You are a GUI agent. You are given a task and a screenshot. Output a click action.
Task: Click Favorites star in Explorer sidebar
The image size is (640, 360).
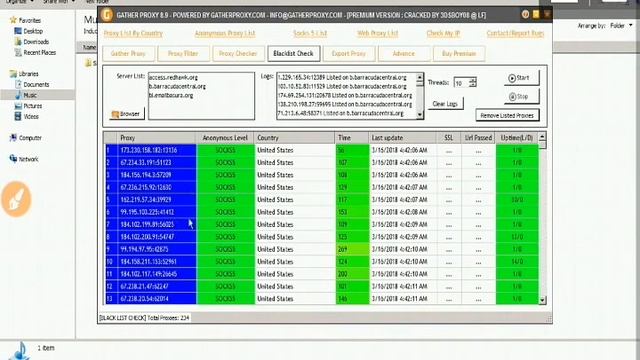(x=13, y=20)
